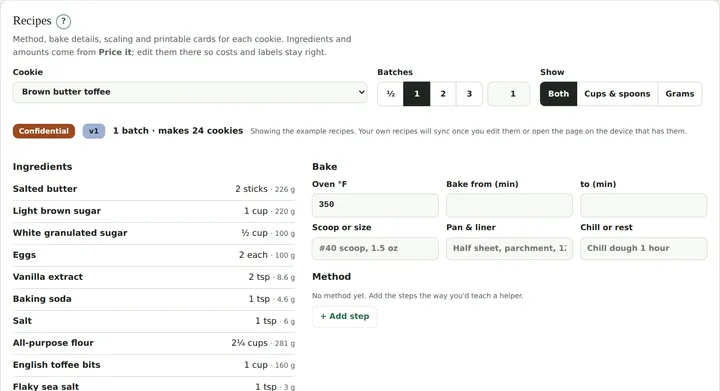This screenshot has height=391, width=720.
Task: Click the White granulated sugar ingredient row
Action: coord(154,233)
